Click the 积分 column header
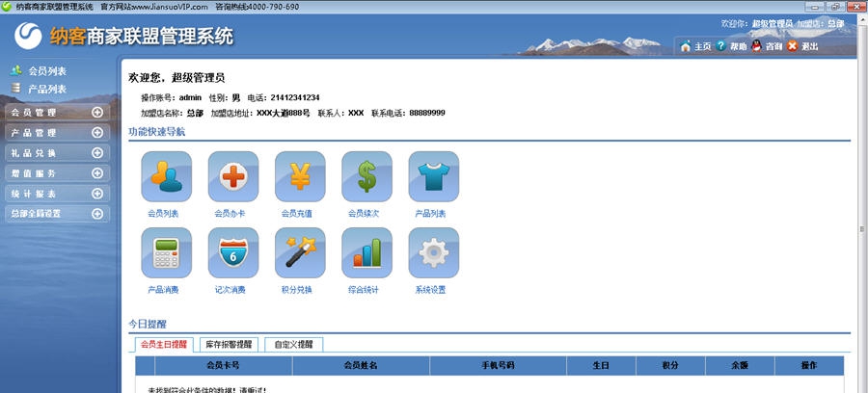The height and width of the screenshot is (393, 868). (670, 366)
